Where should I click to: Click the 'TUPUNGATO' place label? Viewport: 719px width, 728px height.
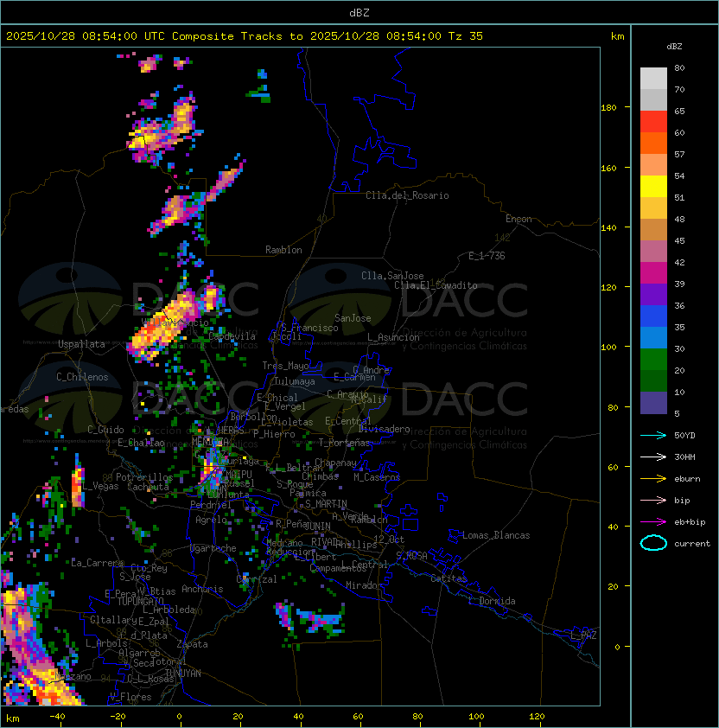click(140, 602)
